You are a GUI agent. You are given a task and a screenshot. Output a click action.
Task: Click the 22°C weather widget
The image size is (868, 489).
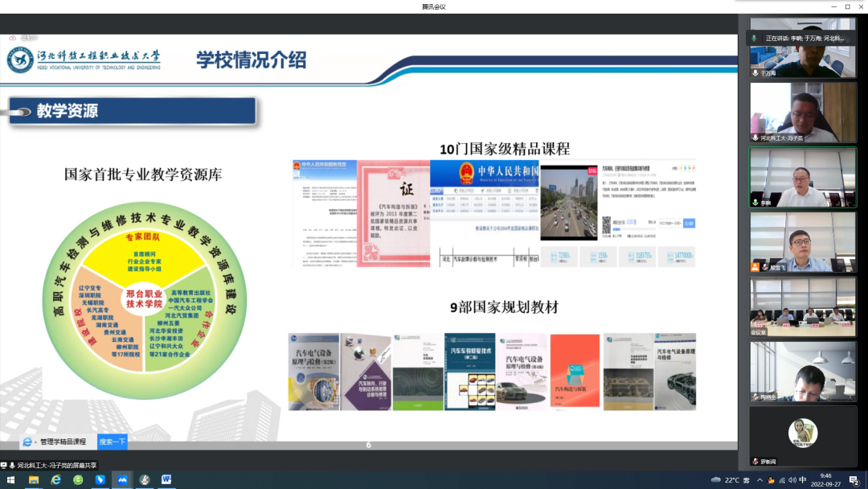coord(726,480)
